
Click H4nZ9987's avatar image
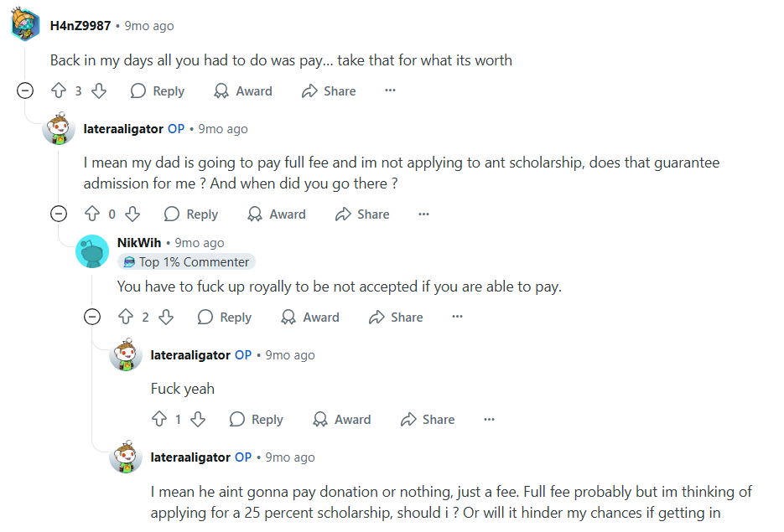coord(25,25)
